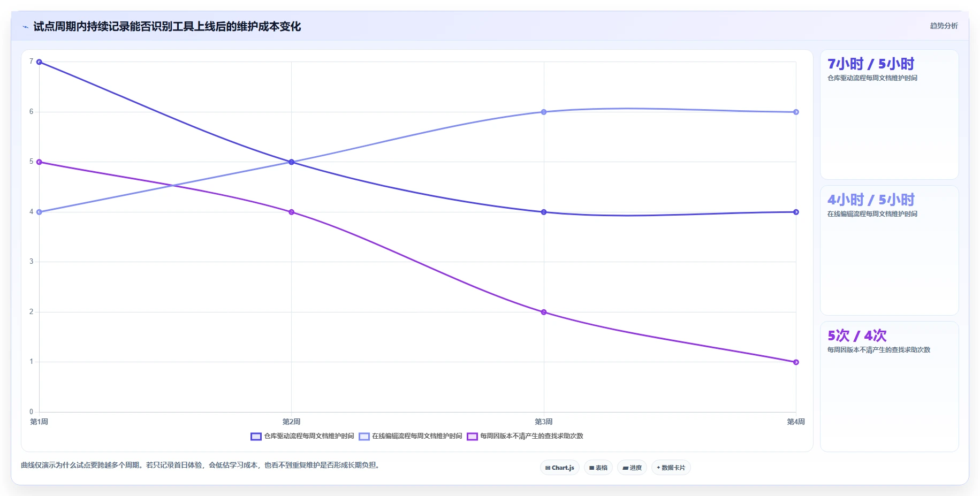The width and height of the screenshot is (980, 496).
Task: Select the 进度 chip
Action: point(632,468)
